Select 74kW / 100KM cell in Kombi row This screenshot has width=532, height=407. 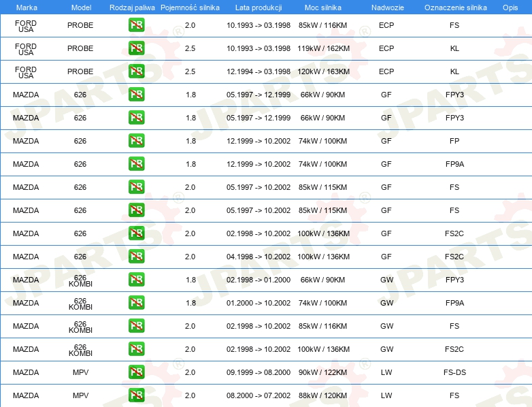point(322,303)
